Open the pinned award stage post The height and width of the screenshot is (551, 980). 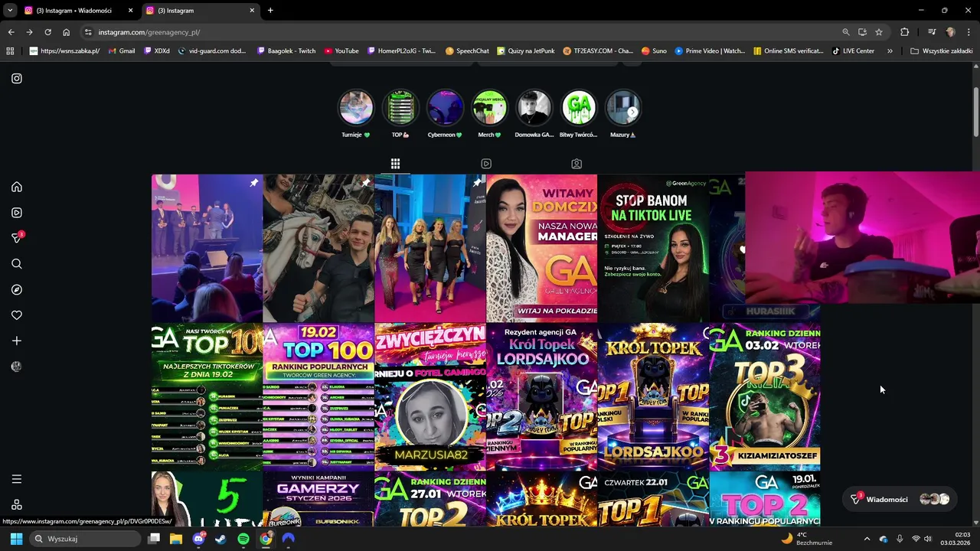point(207,248)
